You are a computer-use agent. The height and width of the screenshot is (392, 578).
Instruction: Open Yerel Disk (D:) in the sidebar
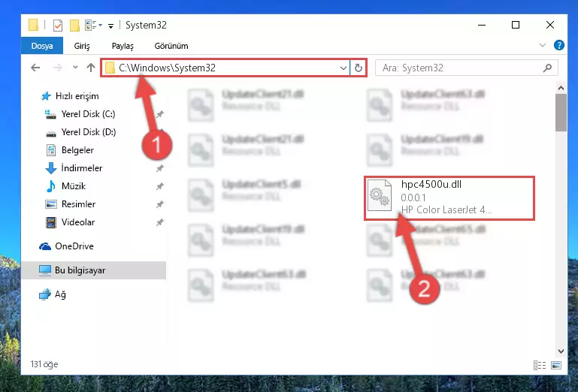[x=80, y=132]
